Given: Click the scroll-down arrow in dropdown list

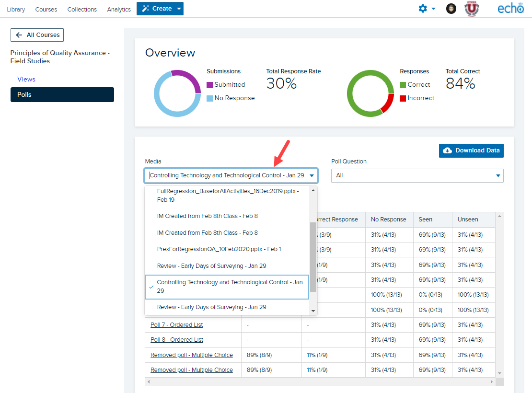Looking at the screenshot, I should tap(313, 311).
